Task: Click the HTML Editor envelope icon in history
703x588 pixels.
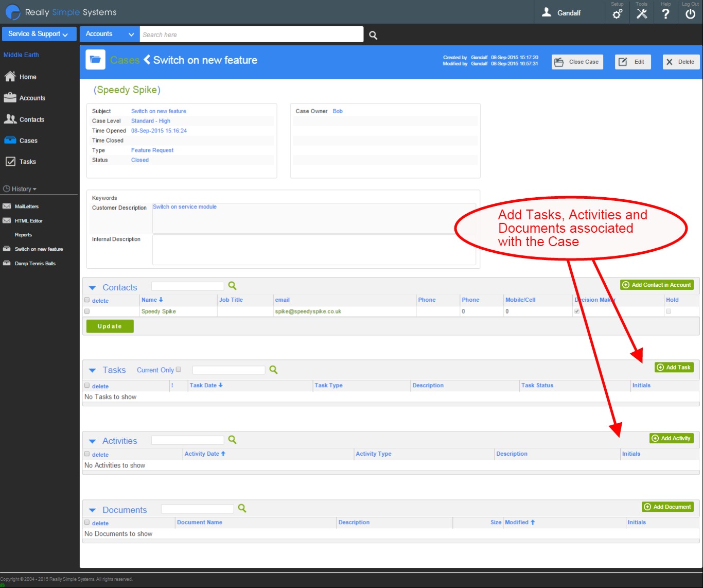Action: coord(7,220)
